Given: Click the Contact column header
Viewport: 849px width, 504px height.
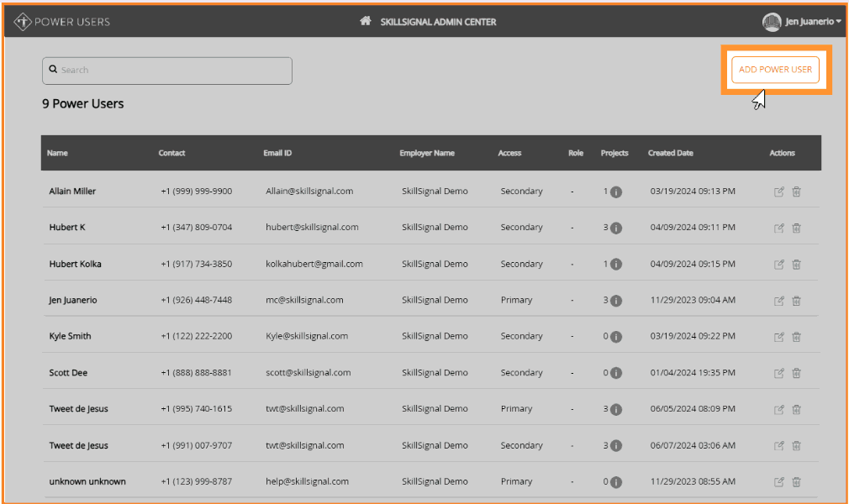Looking at the screenshot, I should pos(171,153).
